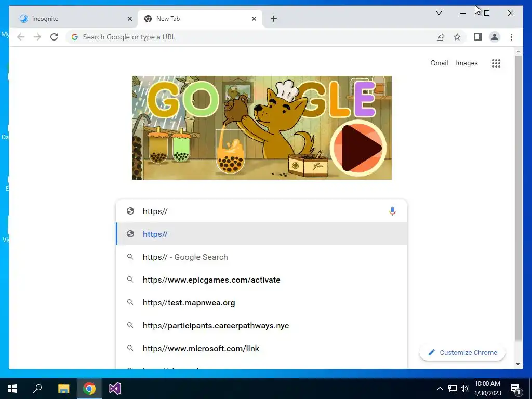Maximize the Chrome window
Viewport: 532px width, 399px height.
coord(486,13)
